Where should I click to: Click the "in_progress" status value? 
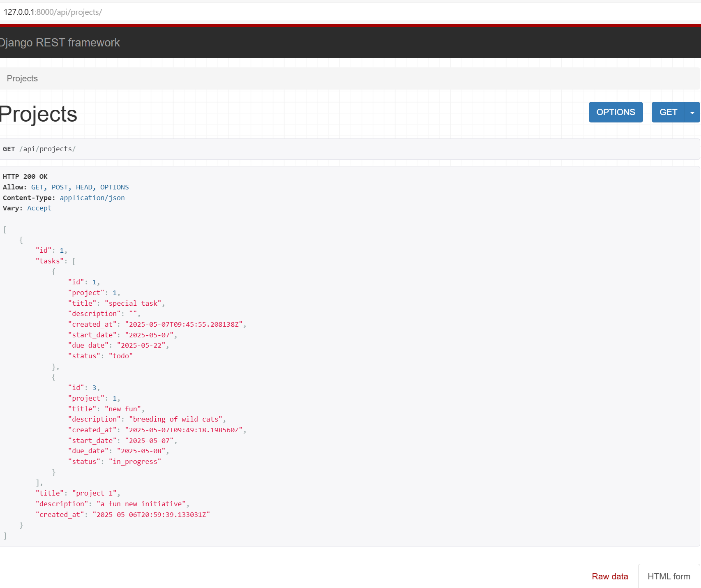tap(135, 461)
